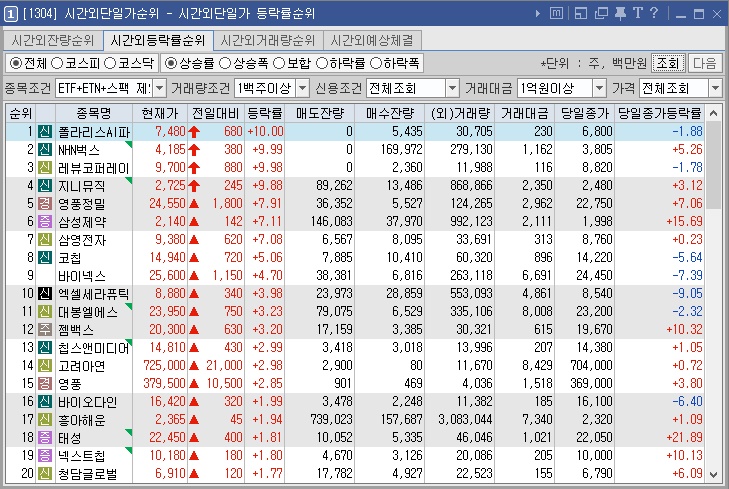Select the 코스피 radio button
Image resolution: width=729 pixels, height=489 pixels.
pyautogui.click(x=57, y=63)
